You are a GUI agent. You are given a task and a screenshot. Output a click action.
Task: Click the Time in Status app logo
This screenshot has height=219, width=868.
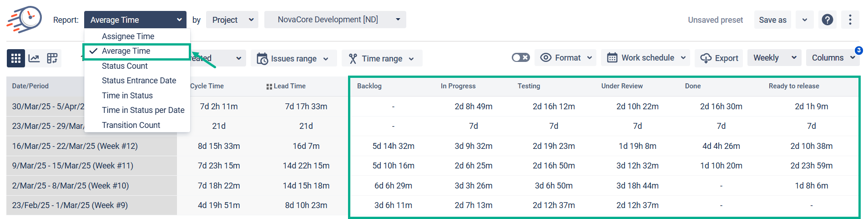point(24,19)
